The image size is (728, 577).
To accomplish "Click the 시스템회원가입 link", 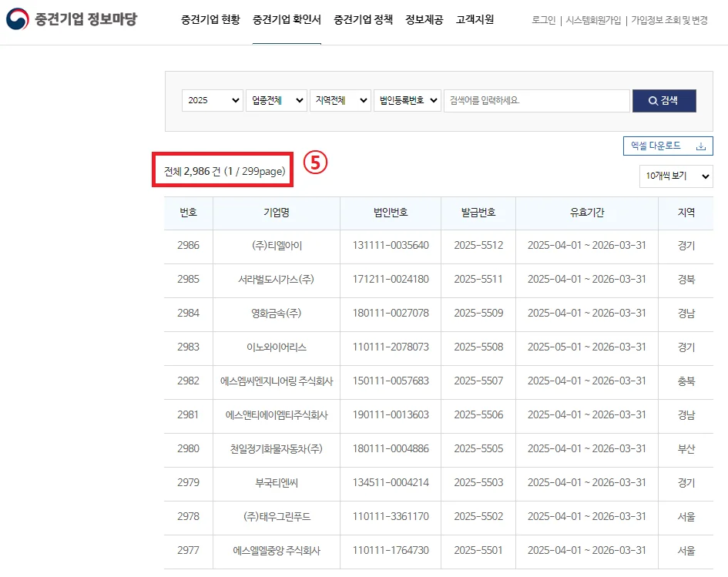I will (x=593, y=21).
